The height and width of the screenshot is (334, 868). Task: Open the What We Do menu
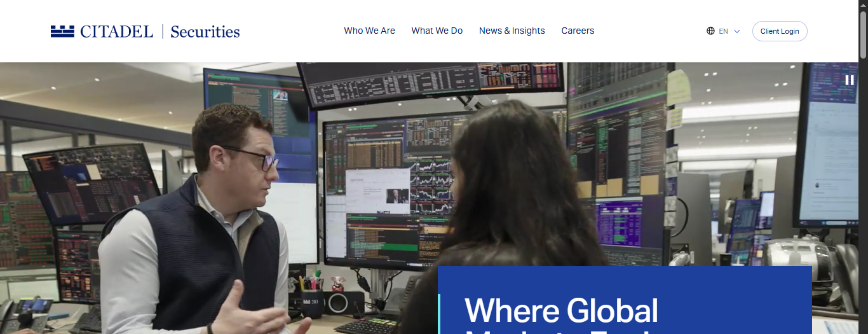tap(437, 31)
